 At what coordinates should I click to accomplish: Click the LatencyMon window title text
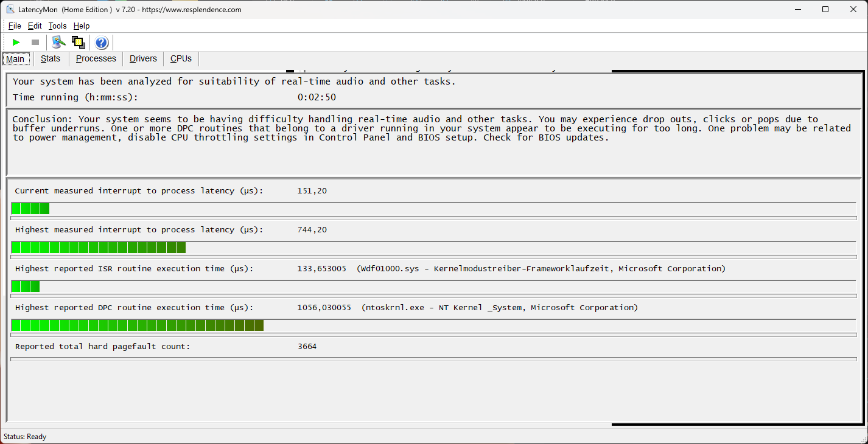[130, 10]
